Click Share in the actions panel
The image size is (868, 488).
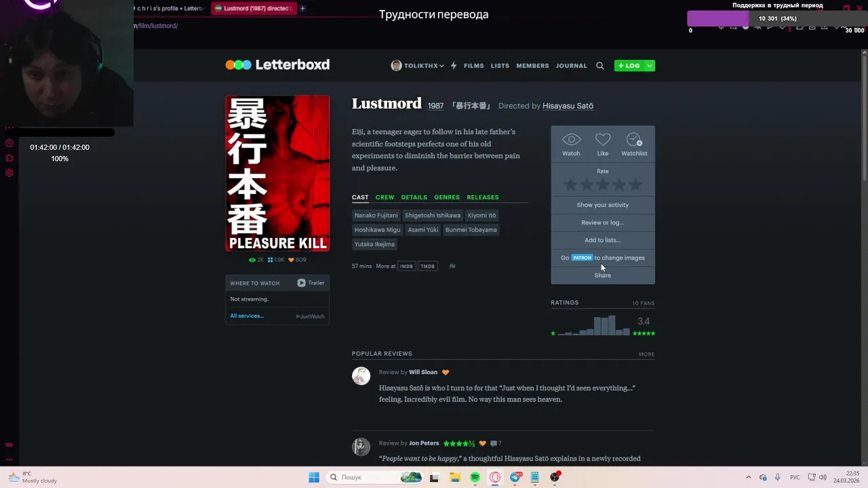603,275
